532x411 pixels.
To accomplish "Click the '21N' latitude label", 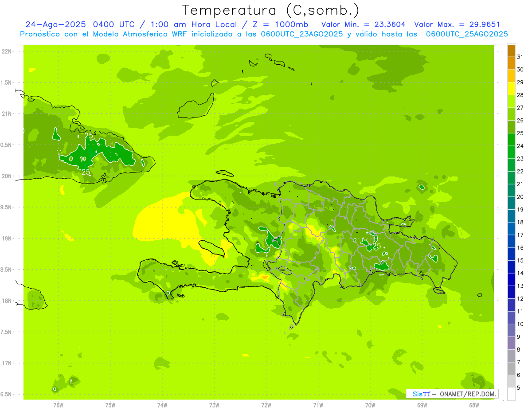I will 7,114.
